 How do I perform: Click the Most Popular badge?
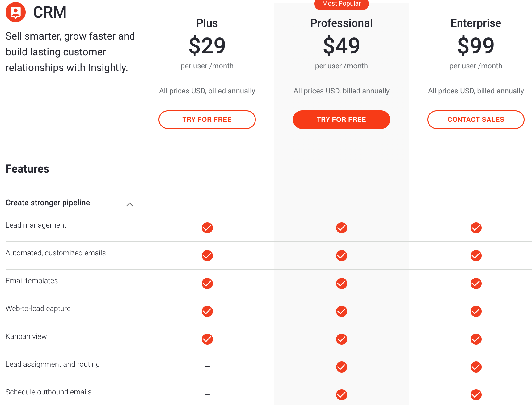pos(341,4)
